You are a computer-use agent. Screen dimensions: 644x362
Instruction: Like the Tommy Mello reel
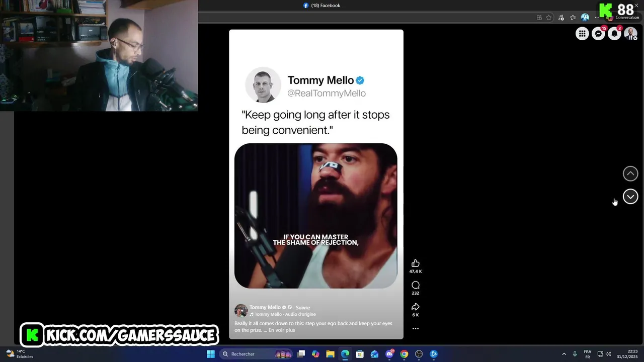point(416,263)
